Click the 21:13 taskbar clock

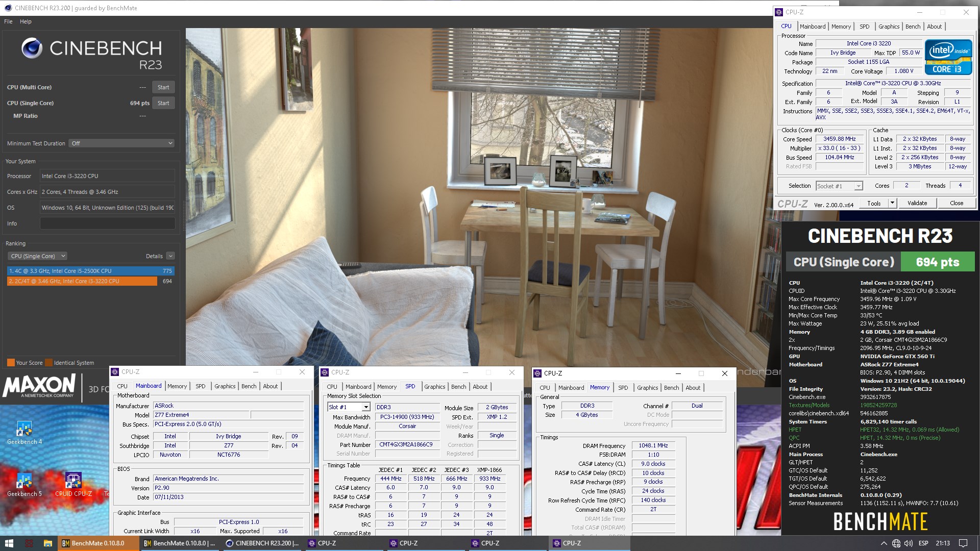[x=943, y=543]
